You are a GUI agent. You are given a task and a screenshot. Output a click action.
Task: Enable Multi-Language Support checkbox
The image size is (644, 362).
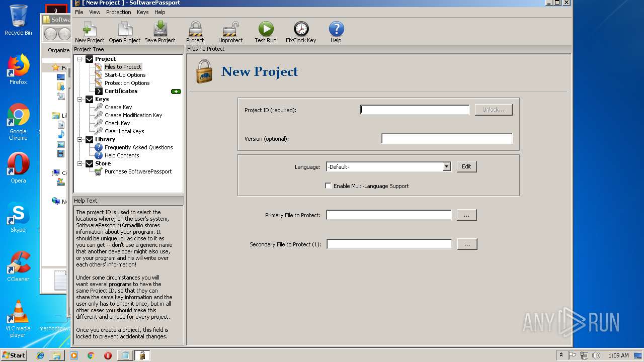(329, 186)
